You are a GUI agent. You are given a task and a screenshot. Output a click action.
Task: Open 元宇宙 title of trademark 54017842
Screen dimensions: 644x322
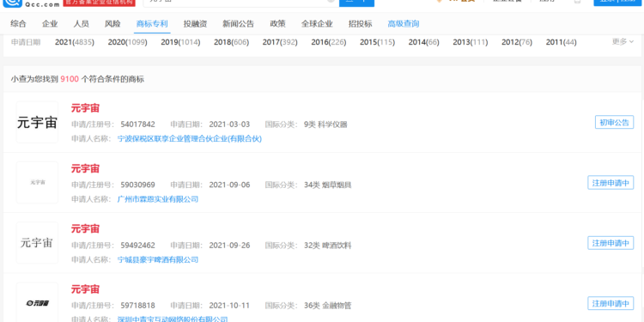[x=85, y=108]
